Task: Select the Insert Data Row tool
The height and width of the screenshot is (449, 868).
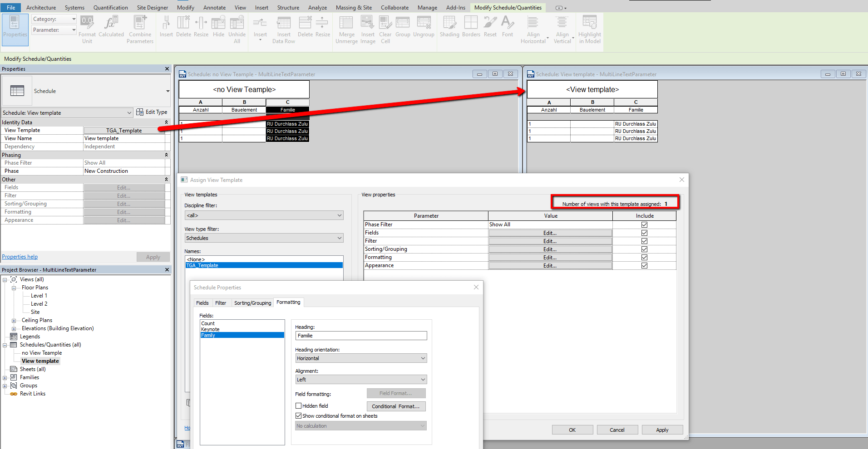Action: (283, 29)
